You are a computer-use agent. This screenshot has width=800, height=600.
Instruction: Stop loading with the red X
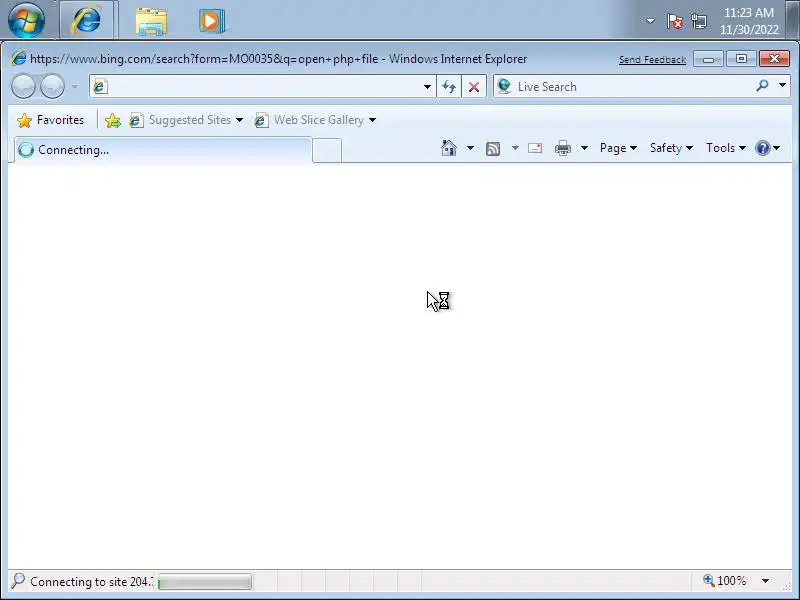pos(474,86)
